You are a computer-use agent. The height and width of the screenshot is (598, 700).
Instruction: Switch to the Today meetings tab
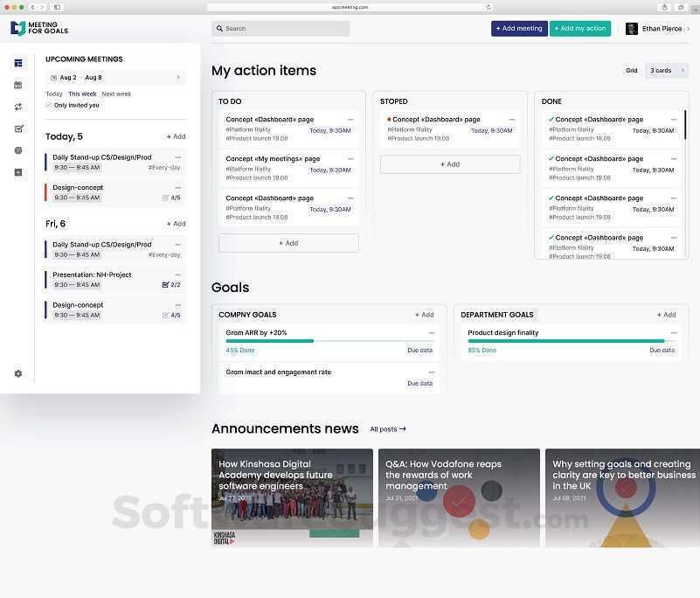click(54, 94)
